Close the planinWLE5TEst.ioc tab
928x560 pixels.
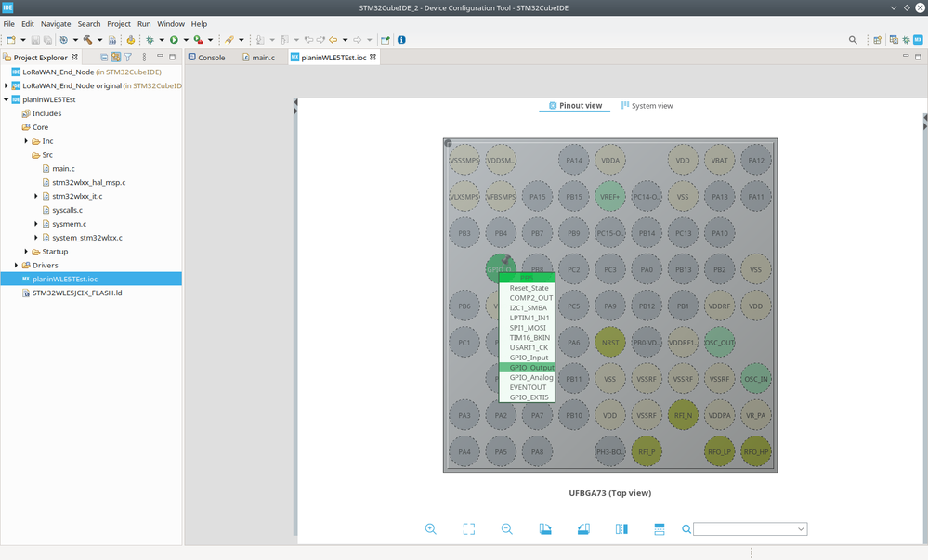click(x=373, y=57)
